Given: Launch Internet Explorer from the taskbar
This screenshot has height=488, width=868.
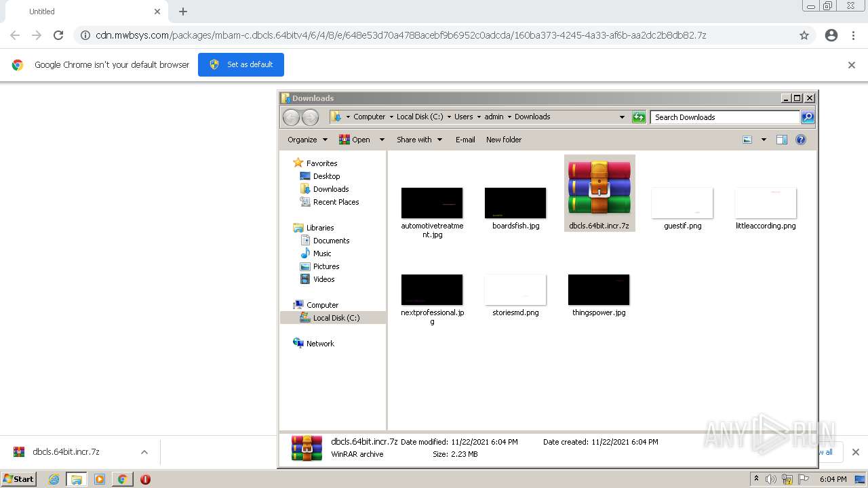Looking at the screenshot, I should point(54,479).
